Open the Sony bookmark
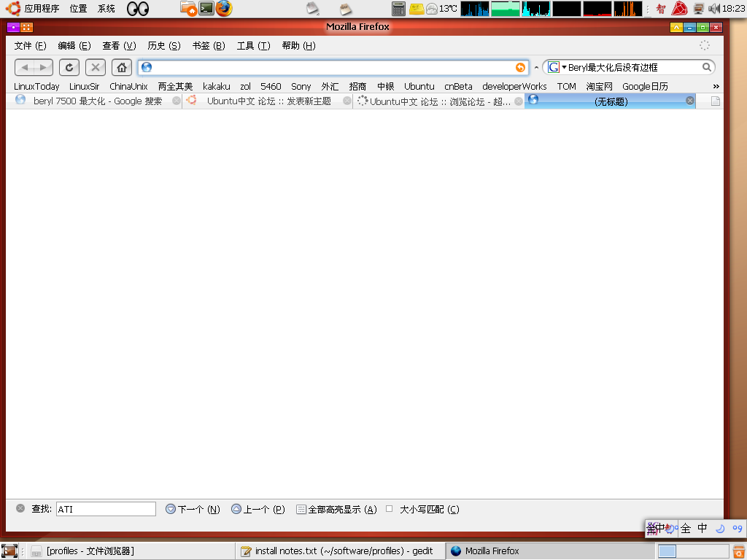 point(301,86)
